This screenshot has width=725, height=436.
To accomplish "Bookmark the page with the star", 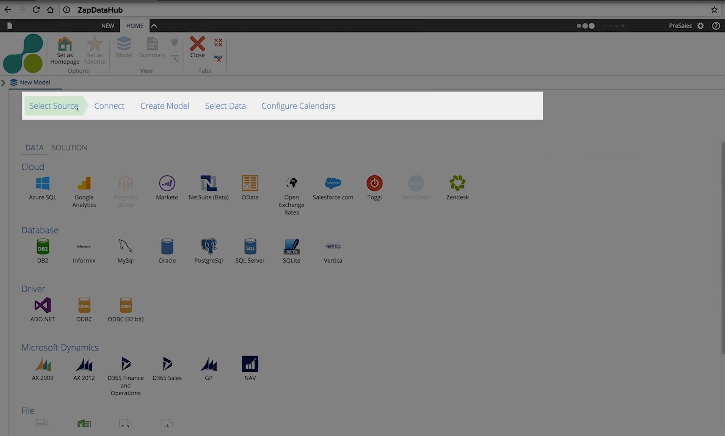I will tap(714, 10).
